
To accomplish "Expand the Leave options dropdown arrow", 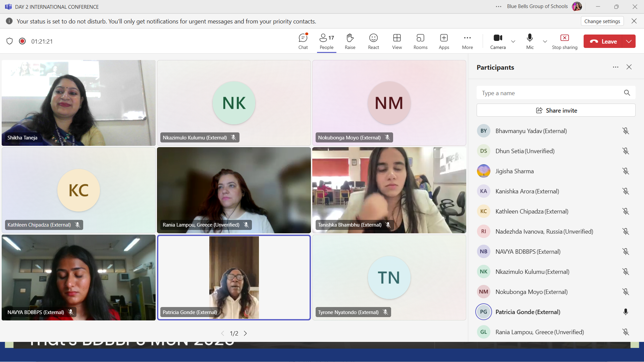I will pos(629,42).
